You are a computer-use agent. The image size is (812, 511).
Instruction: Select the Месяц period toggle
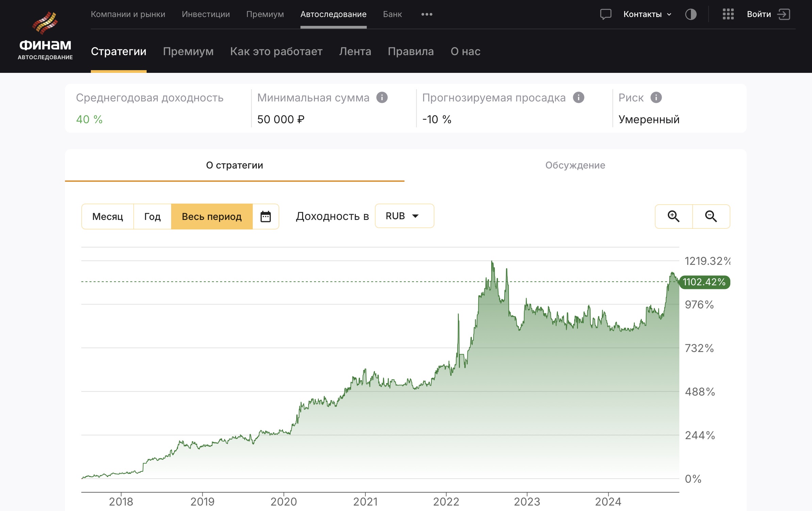[x=107, y=217]
